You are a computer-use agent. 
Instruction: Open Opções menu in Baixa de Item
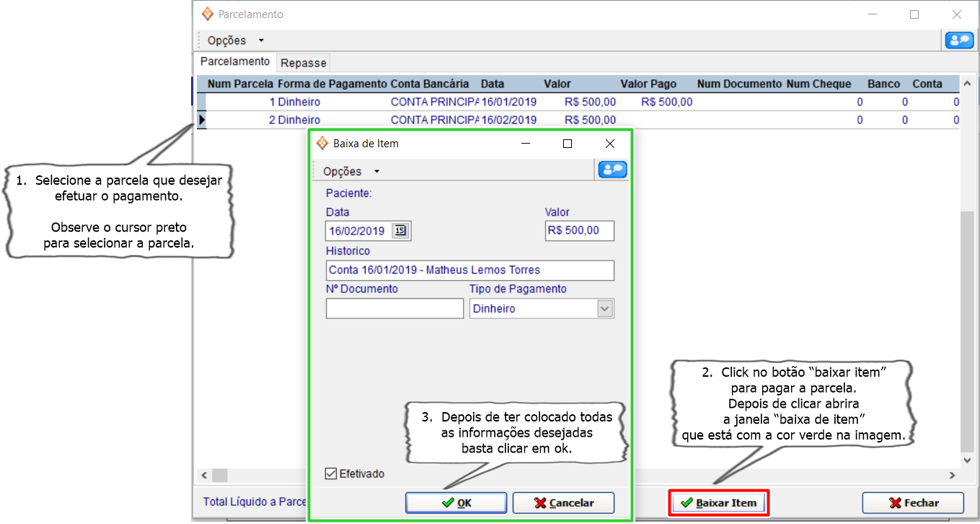pyautogui.click(x=351, y=171)
